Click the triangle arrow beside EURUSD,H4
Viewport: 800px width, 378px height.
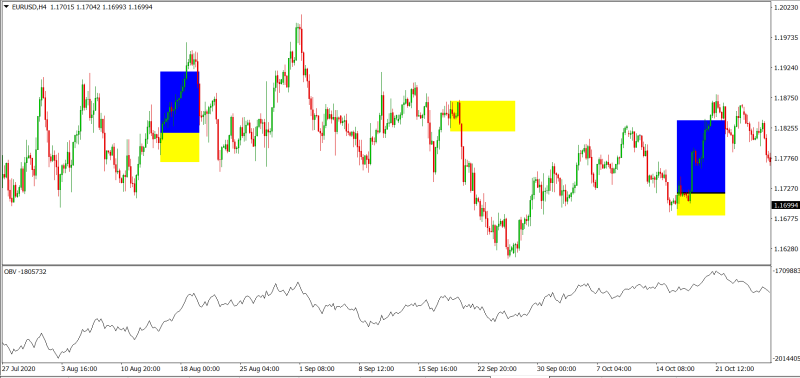coord(5,7)
